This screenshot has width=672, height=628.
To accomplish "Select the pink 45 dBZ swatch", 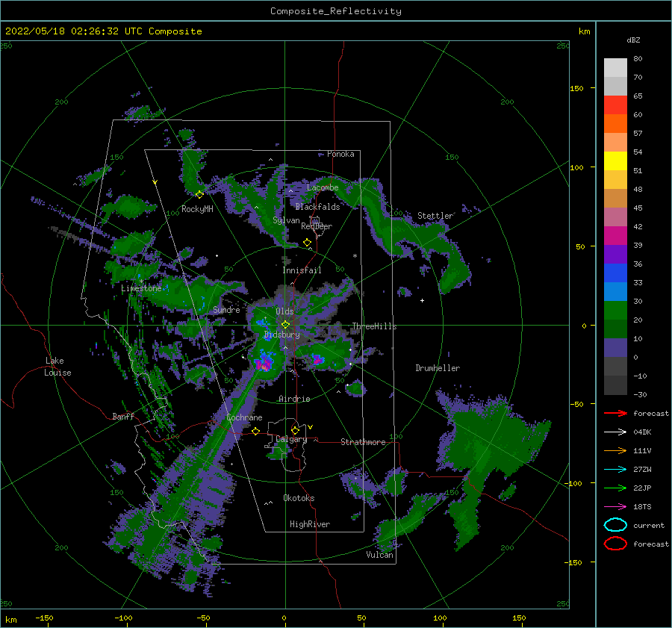I will (x=615, y=217).
